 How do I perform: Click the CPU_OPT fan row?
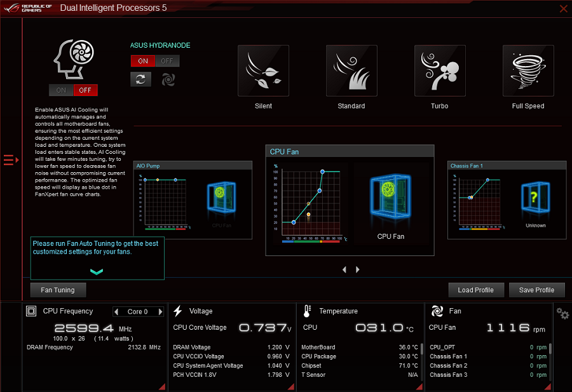coord(488,347)
